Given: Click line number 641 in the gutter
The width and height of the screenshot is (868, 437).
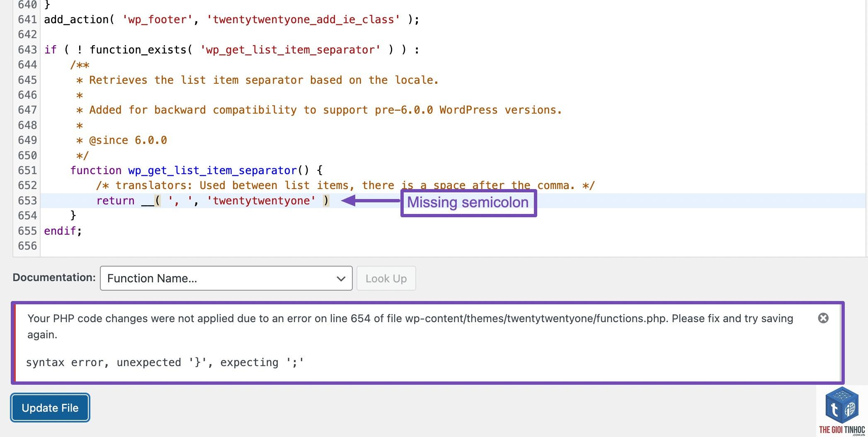Looking at the screenshot, I should tap(27, 19).
